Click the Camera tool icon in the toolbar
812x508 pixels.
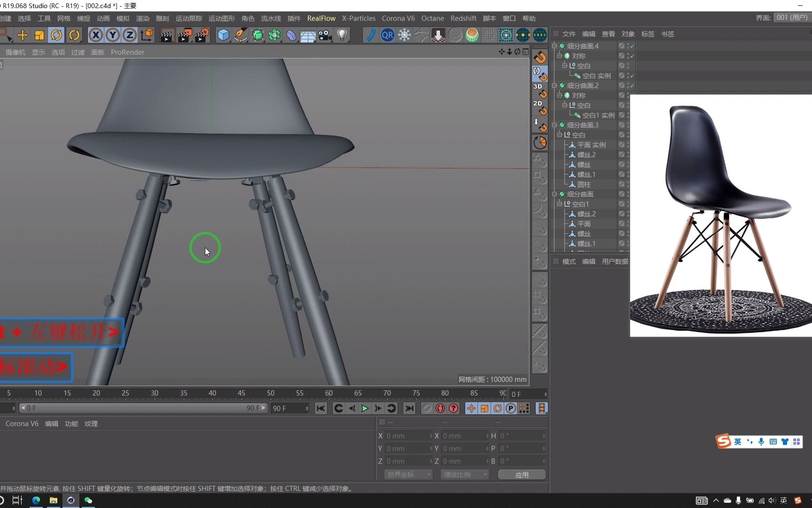point(325,35)
